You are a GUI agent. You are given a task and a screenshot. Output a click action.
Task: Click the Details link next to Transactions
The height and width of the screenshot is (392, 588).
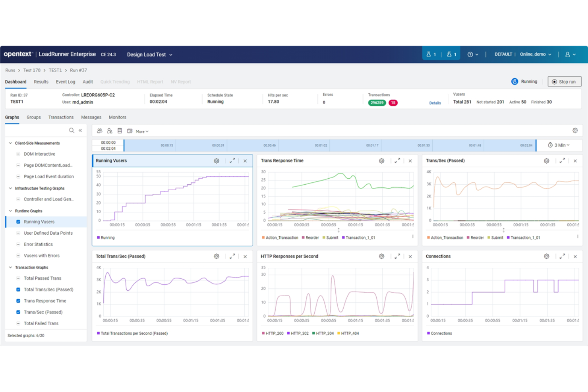tap(435, 102)
